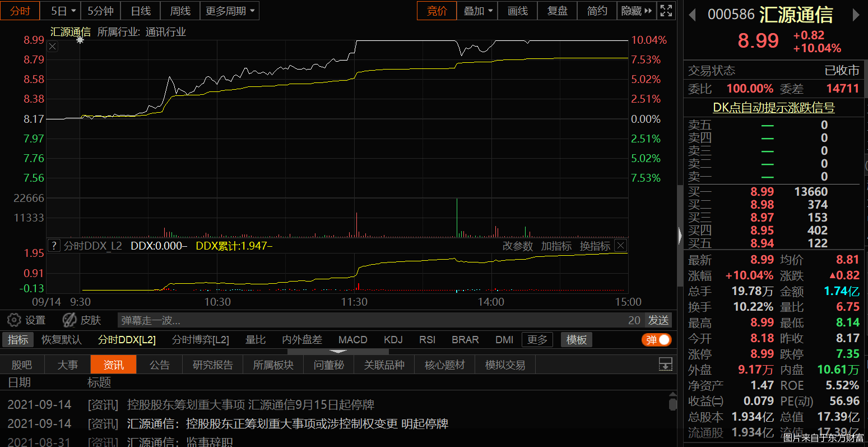Select the MACD indicator
The height and width of the screenshot is (447, 868).
point(353,340)
